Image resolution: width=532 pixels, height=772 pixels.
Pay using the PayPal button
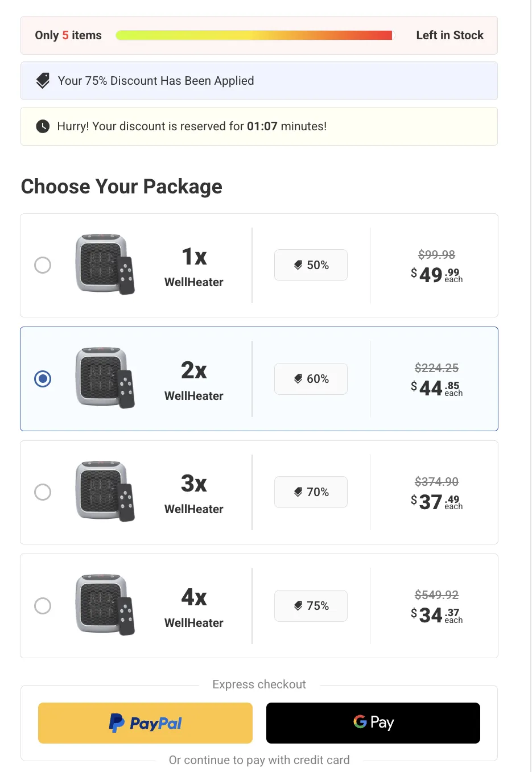tap(145, 723)
